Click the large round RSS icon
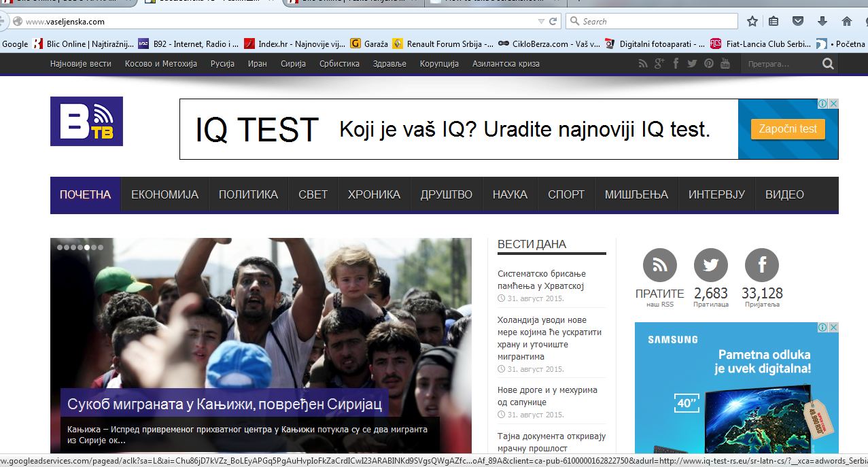Image resolution: width=868 pixels, height=467 pixels. point(660,265)
